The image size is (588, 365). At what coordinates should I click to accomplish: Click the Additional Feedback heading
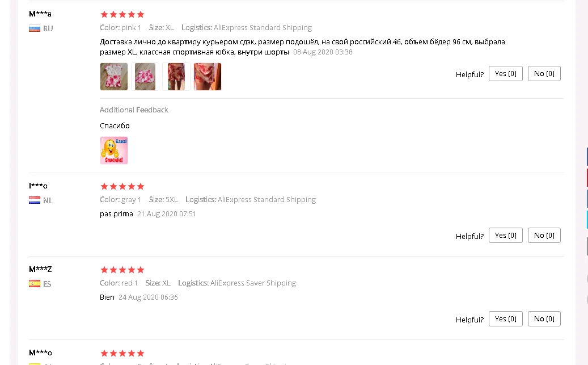[x=134, y=110]
